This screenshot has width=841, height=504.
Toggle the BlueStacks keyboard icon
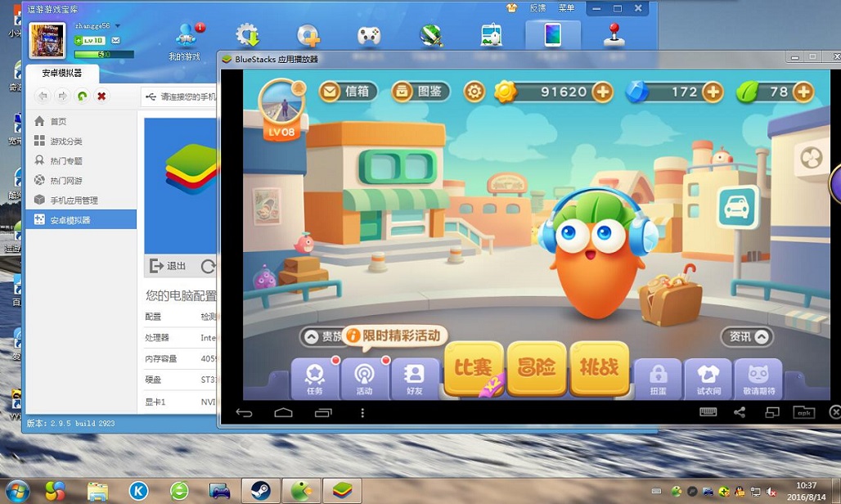[708, 412]
